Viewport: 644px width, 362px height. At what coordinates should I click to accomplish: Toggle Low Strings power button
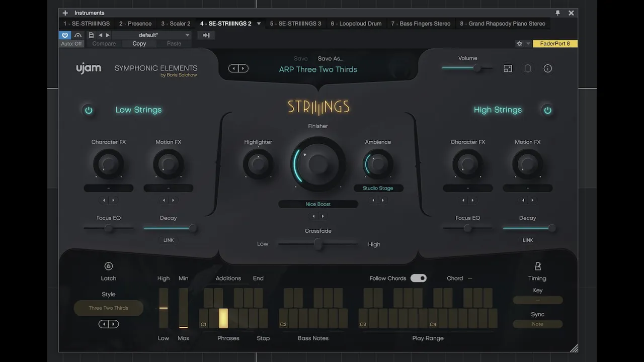pos(89,110)
